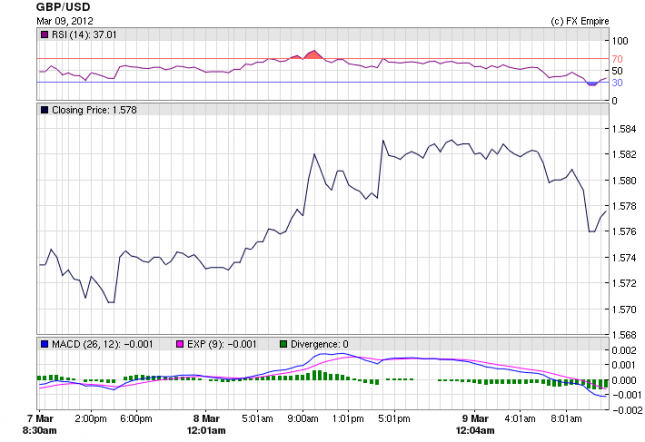Click the Mar 09, 2012 date label
The height and width of the screenshot is (442, 645).
(65, 21)
